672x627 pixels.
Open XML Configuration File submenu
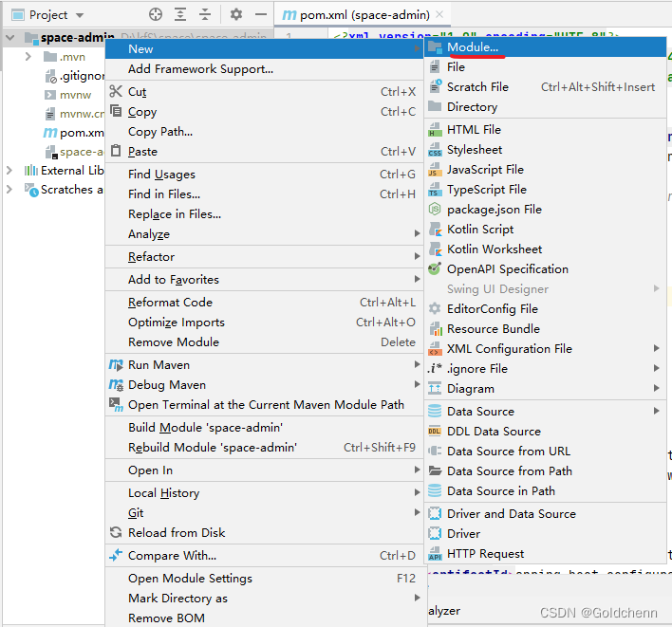pyautogui.click(x=545, y=349)
